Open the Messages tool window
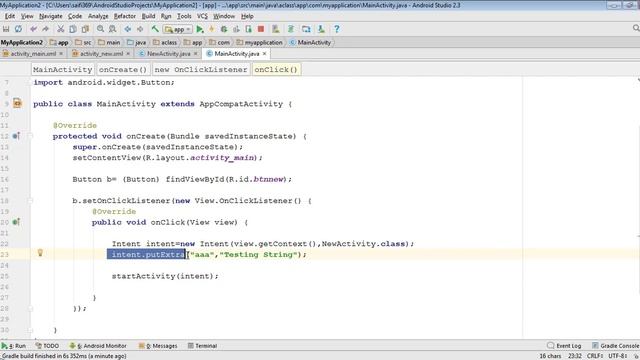This screenshot has width=640, height=360. click(x=158, y=346)
